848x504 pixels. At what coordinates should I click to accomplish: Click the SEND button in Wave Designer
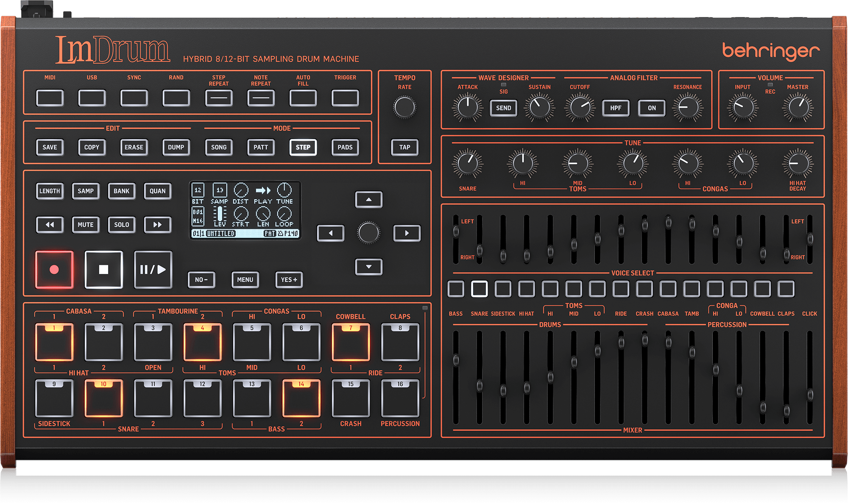[x=504, y=108]
